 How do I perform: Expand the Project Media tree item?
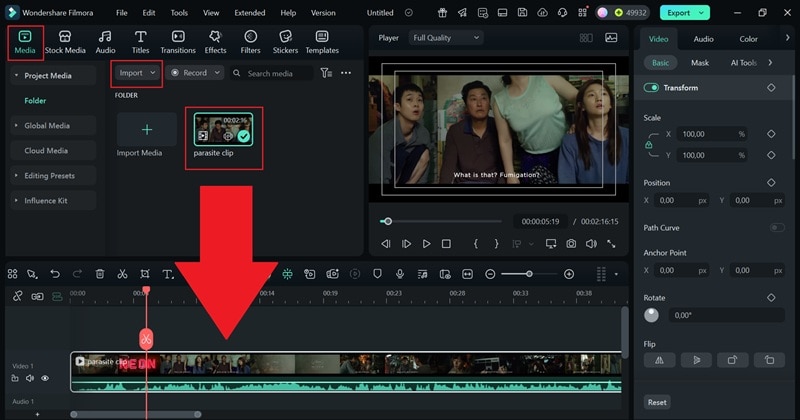pyautogui.click(x=16, y=76)
